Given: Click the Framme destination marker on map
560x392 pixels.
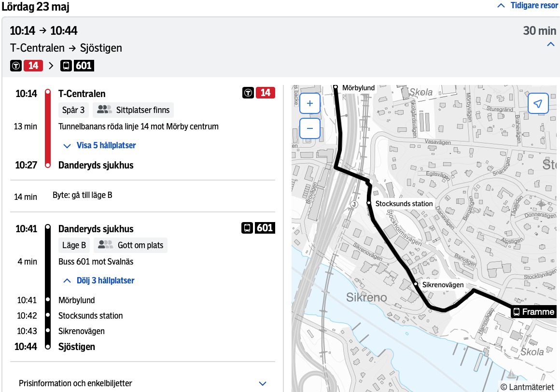Looking at the screenshot, I should [x=533, y=312].
